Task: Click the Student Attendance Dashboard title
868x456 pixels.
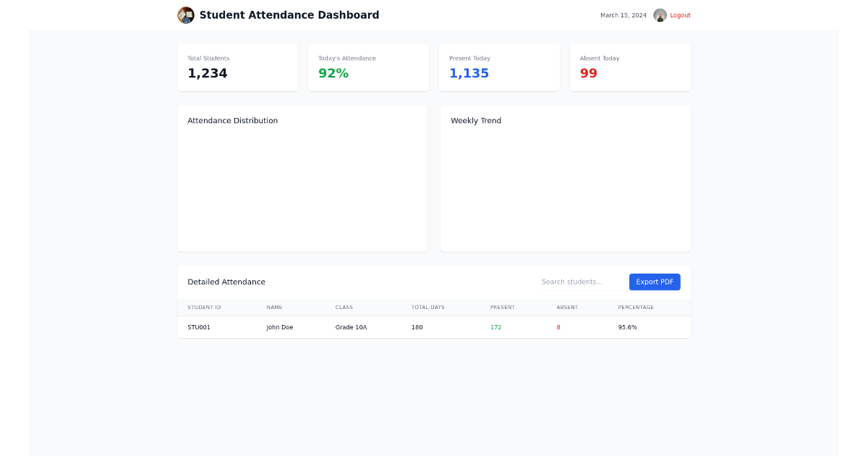Action: click(289, 14)
